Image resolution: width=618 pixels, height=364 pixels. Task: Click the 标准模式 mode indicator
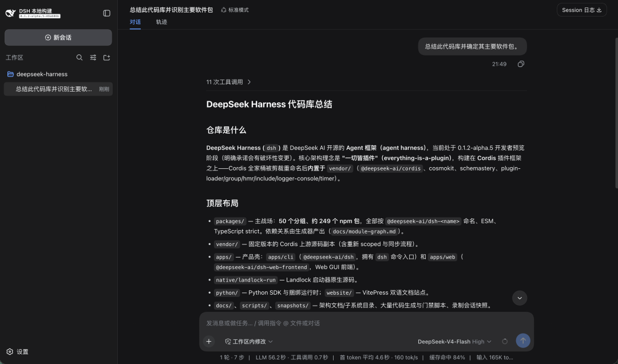point(235,10)
